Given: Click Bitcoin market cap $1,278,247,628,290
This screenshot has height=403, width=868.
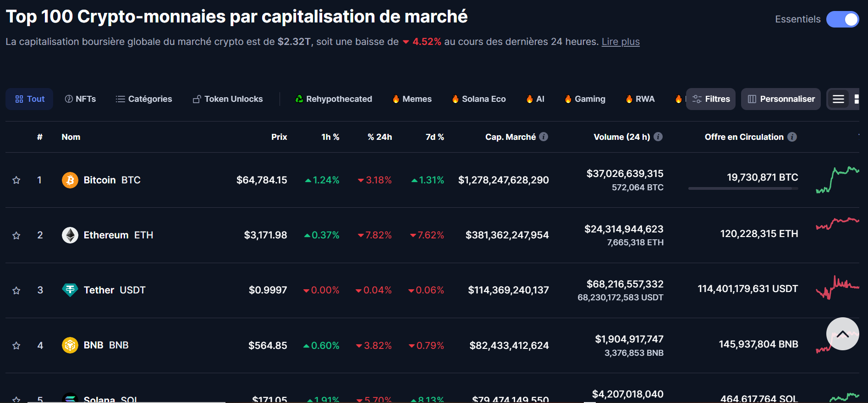Looking at the screenshot, I should point(504,180).
